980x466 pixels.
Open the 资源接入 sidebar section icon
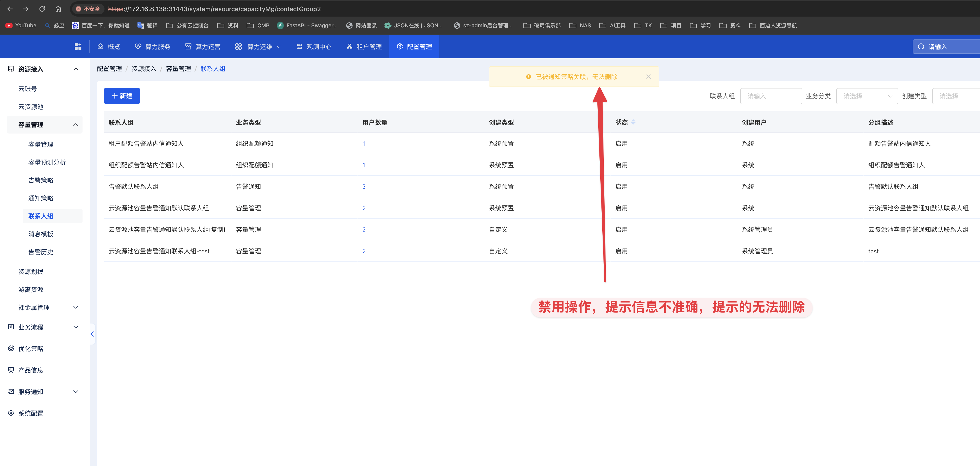(11, 69)
